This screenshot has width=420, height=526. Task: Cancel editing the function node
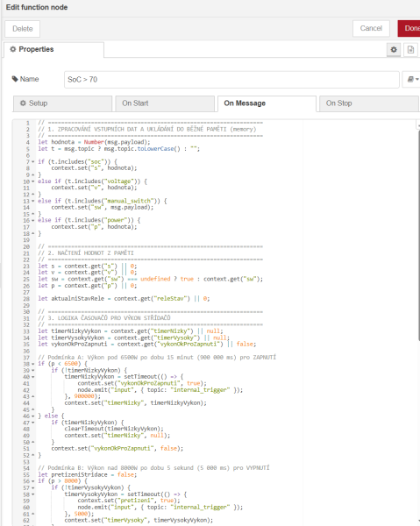(x=371, y=29)
